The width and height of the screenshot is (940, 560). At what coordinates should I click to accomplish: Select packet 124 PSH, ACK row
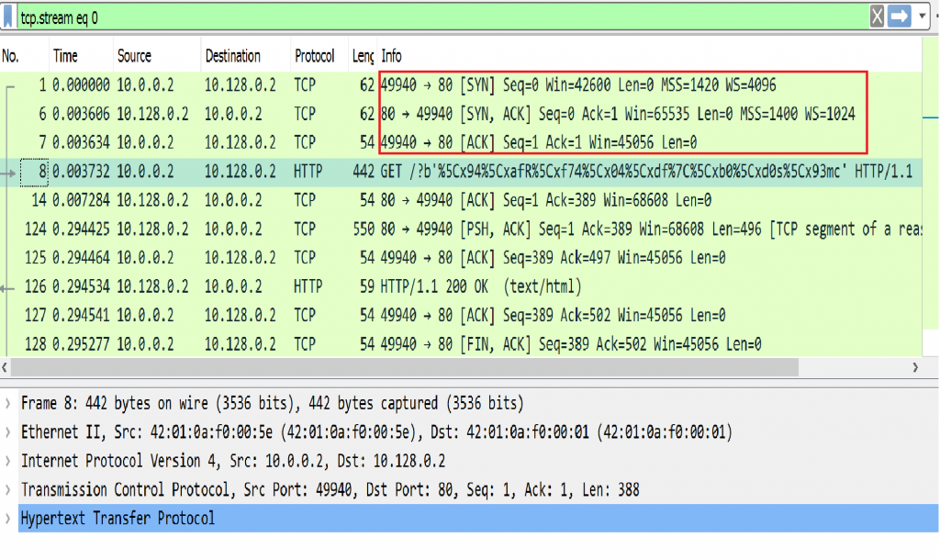[x=461, y=229]
